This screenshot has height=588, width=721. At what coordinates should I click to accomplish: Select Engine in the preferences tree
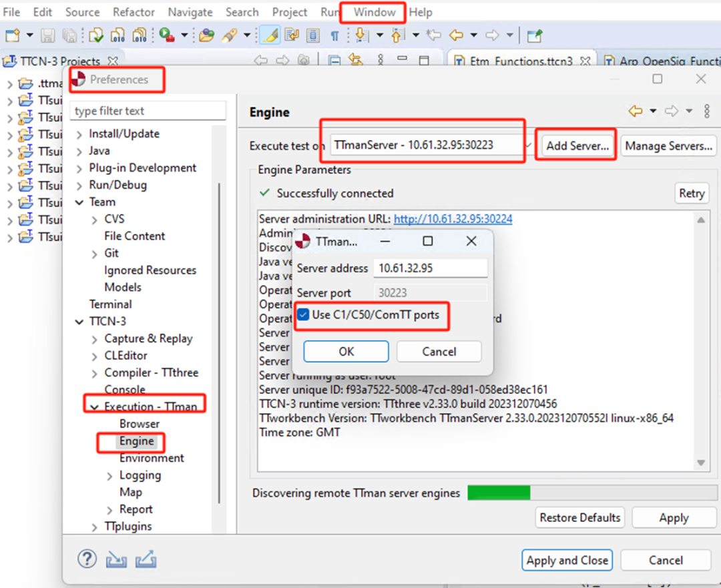click(x=136, y=441)
